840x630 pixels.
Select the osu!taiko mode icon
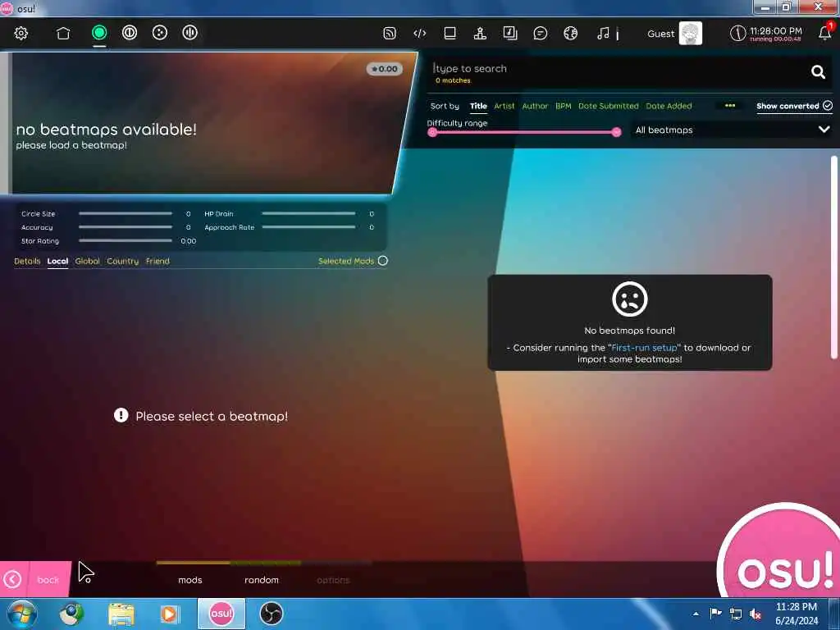point(129,33)
